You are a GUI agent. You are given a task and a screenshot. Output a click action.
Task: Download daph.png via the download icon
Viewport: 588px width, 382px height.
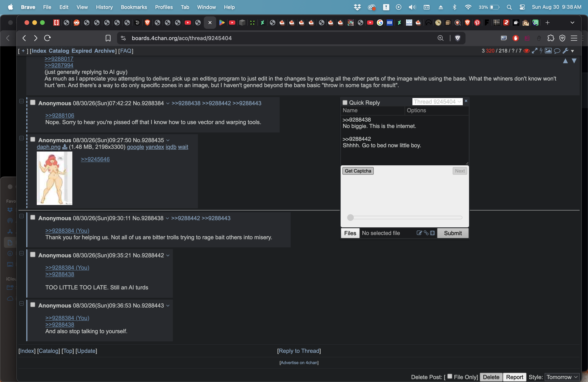click(65, 147)
